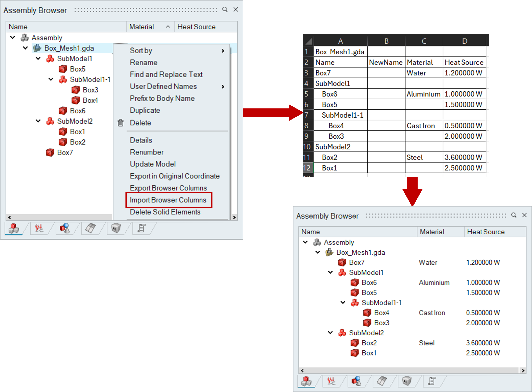Select spreadsheet cell containing Cast Iron

424,126
